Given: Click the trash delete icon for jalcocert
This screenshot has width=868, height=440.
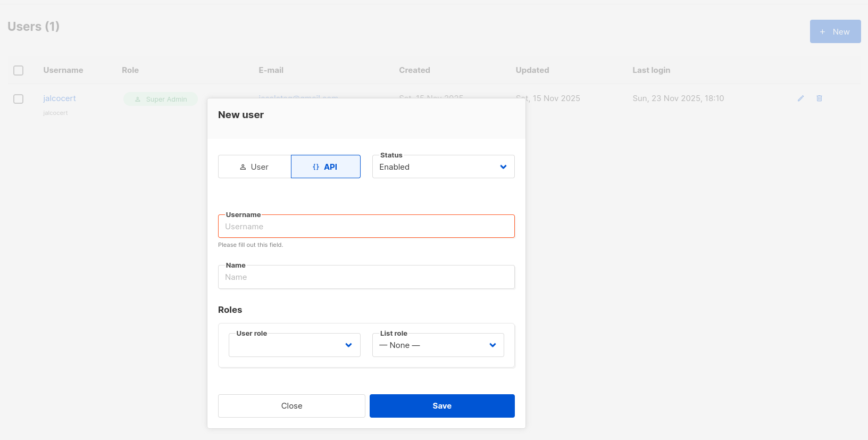Looking at the screenshot, I should pos(819,98).
